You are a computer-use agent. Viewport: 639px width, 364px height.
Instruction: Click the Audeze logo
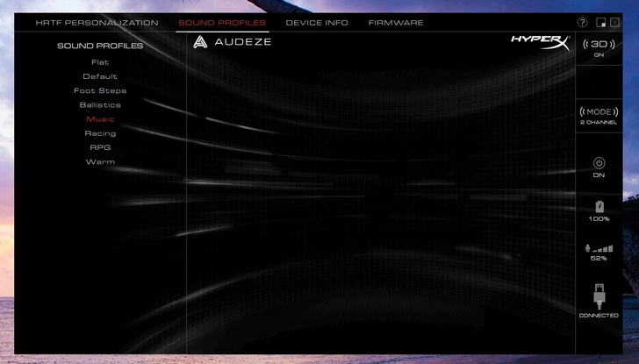point(233,41)
